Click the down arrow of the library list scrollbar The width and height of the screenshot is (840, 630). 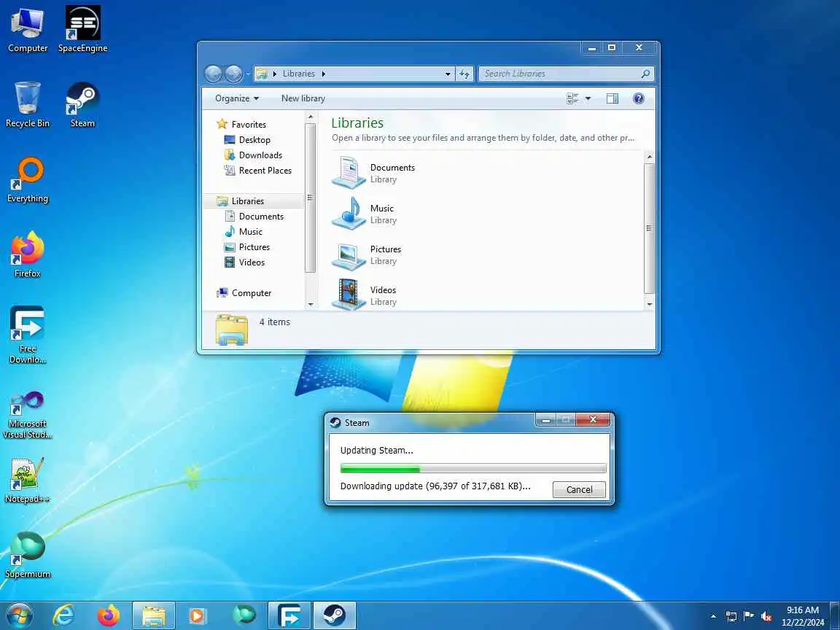(649, 304)
